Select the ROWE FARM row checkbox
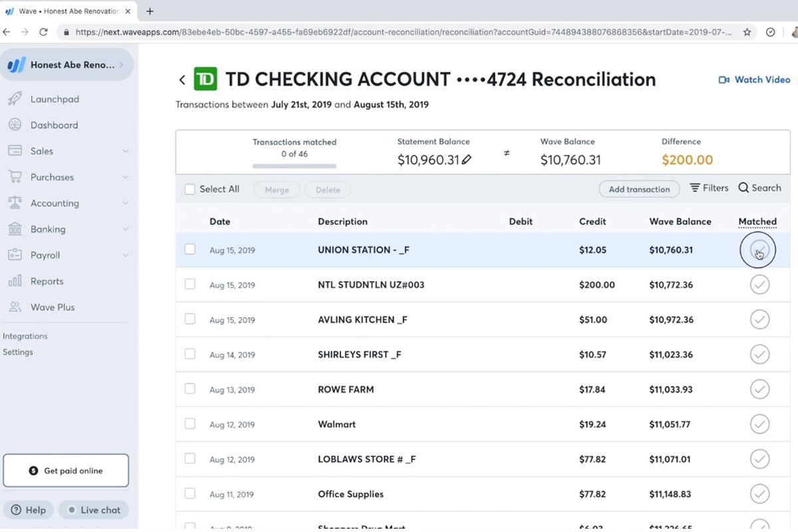The width and height of the screenshot is (798, 532). pyautogui.click(x=190, y=389)
